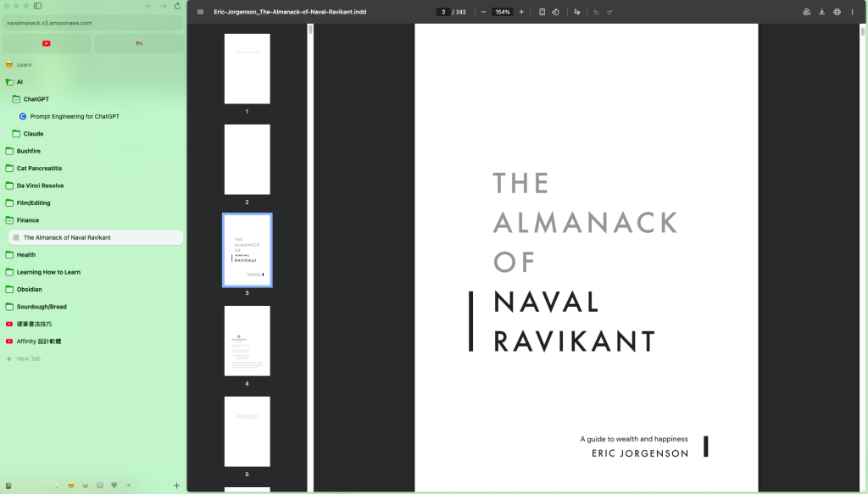868x494 pixels.
Task: Rotate the PDF counterclockwise
Action: (556, 12)
